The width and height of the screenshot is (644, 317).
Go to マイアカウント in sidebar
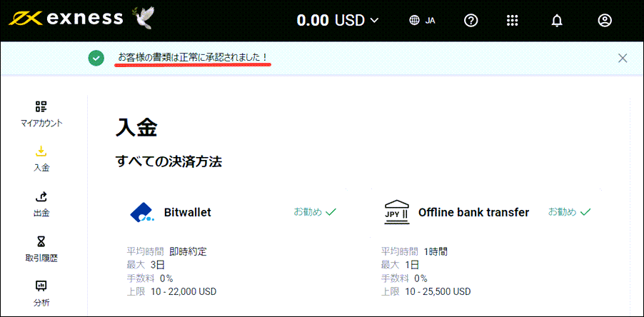[41, 114]
